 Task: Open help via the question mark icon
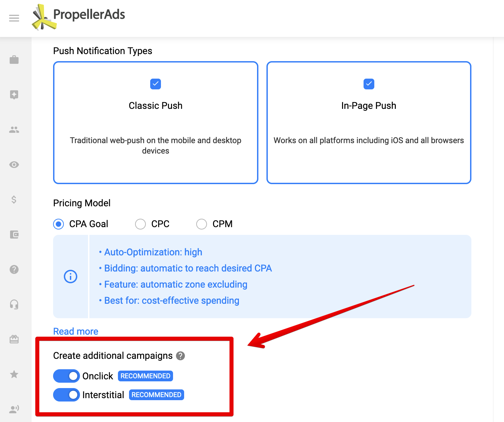tap(14, 269)
